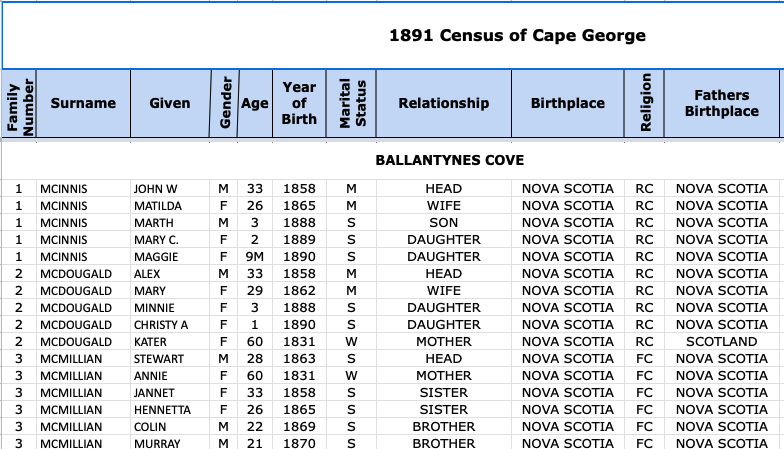Screen dimensions: 784x449
Task: Select the 9M age cell for Maggie
Action: pos(255,257)
